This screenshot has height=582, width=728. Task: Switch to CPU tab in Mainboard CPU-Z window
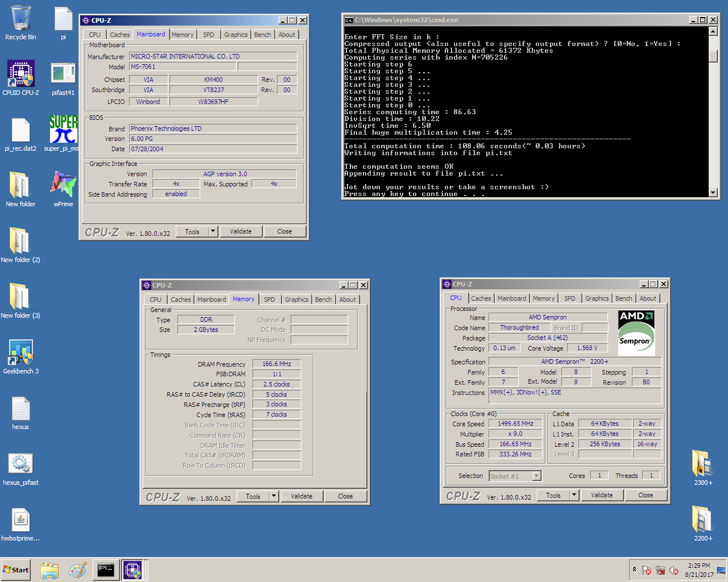pos(94,35)
